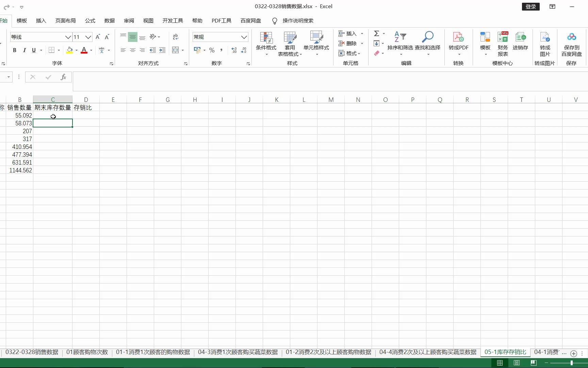588x368 pixels.
Task: Click the 登录 sign-in button
Action: click(x=531, y=6)
